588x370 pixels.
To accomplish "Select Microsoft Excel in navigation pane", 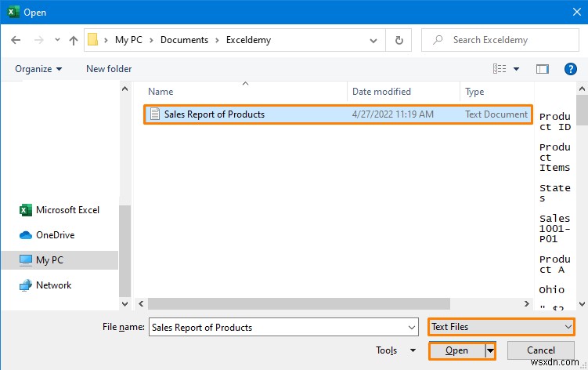I will [x=60, y=210].
